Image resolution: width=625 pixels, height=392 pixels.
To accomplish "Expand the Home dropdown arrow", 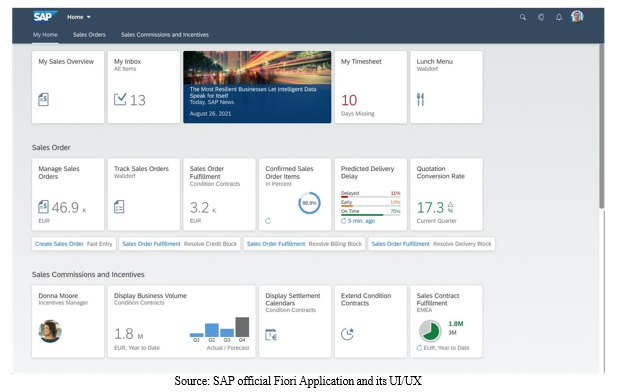I will [x=89, y=17].
